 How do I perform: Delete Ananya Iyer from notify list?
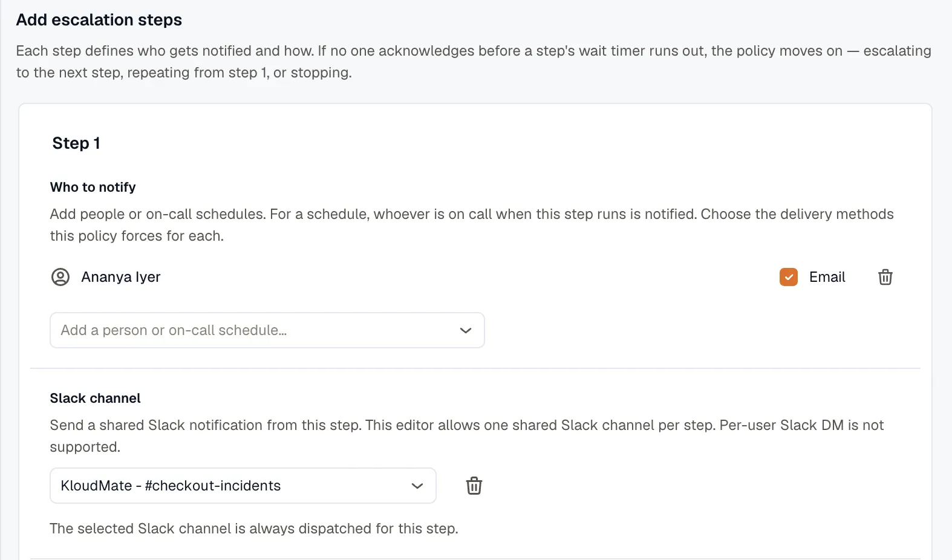pos(885,277)
